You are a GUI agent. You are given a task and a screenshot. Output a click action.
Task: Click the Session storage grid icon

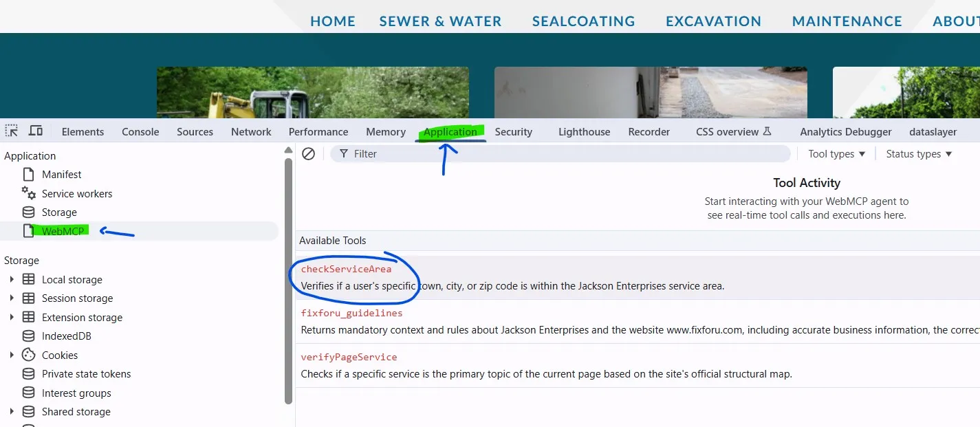pyautogui.click(x=29, y=298)
